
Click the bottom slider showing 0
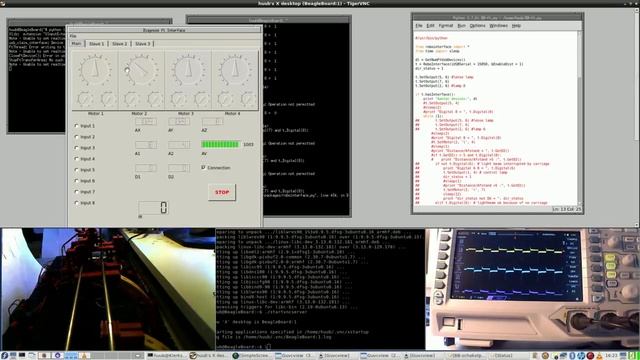click(x=153, y=208)
